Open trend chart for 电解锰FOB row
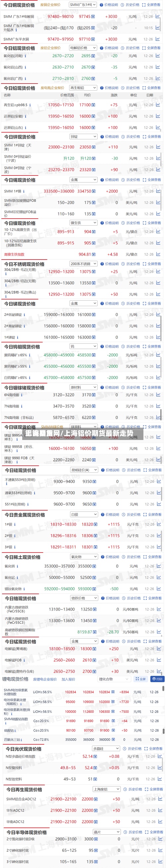The height and width of the screenshot is (868, 166). pyautogui.click(x=159, y=660)
